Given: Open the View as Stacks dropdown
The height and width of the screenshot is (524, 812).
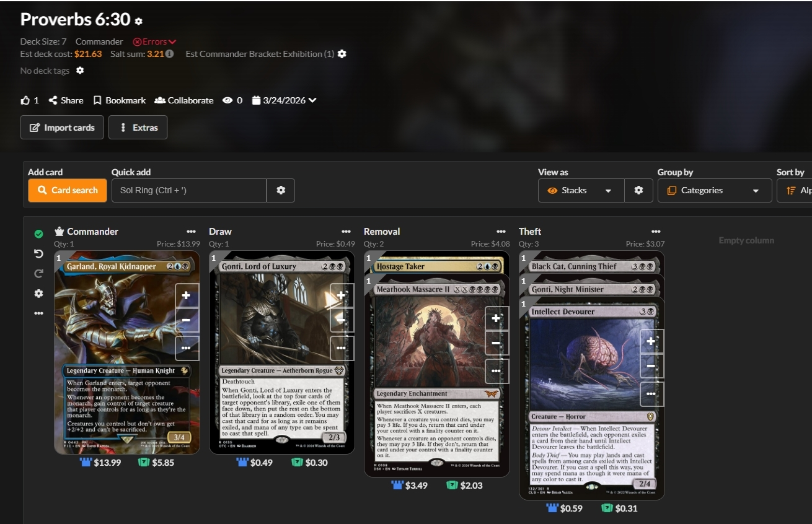Looking at the screenshot, I should (x=581, y=190).
